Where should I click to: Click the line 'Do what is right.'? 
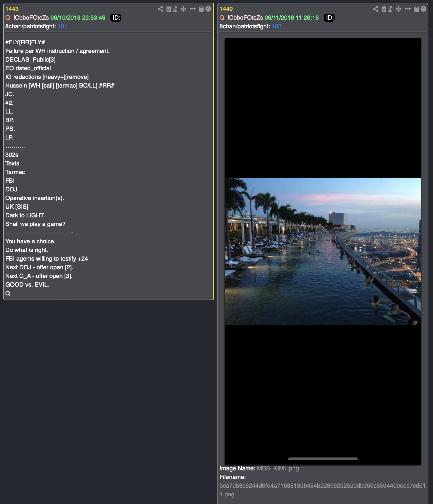(x=27, y=250)
